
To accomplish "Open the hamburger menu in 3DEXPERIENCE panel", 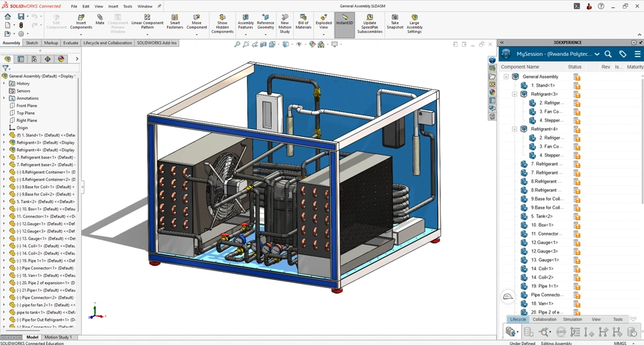I will [637, 54].
